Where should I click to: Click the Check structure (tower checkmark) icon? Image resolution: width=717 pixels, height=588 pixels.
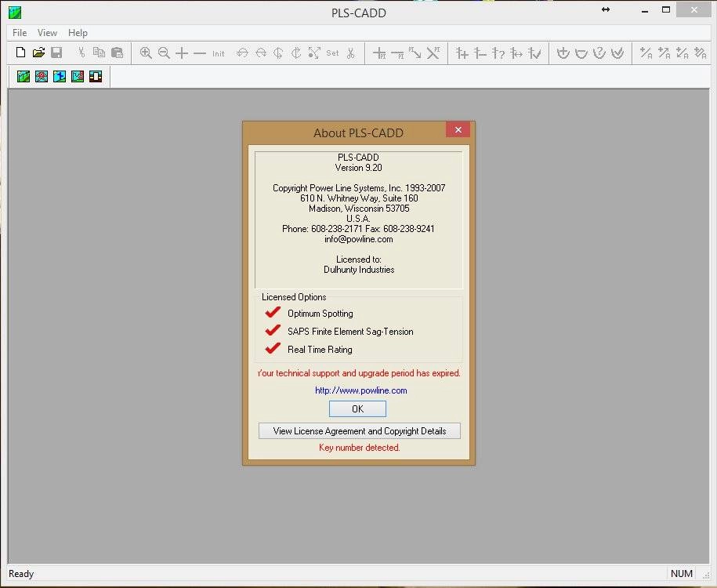click(x=534, y=53)
